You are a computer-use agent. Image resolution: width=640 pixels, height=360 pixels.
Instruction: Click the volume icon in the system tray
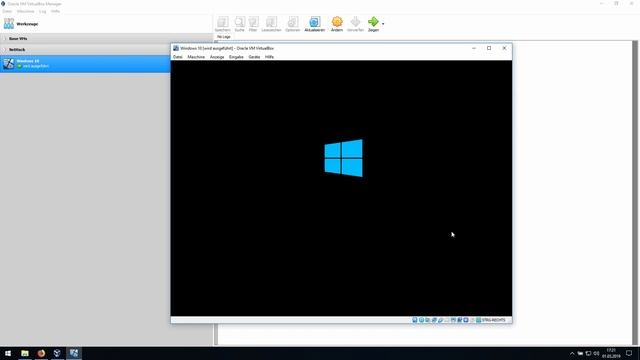coord(596,353)
